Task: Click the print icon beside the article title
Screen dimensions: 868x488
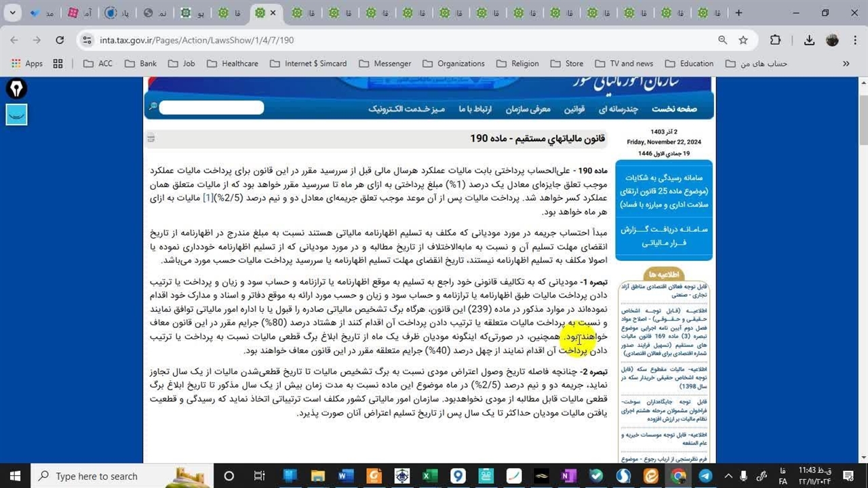Action: [x=151, y=138]
